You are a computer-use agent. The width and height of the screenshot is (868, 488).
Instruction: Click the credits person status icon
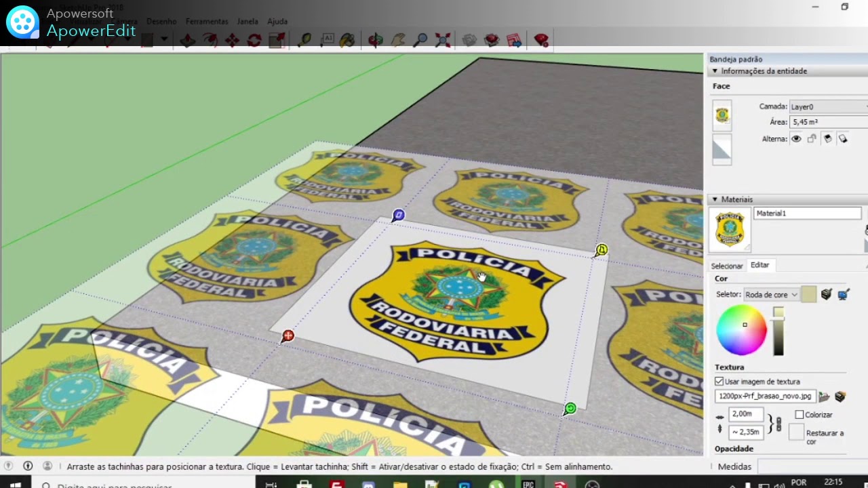[47, 466]
